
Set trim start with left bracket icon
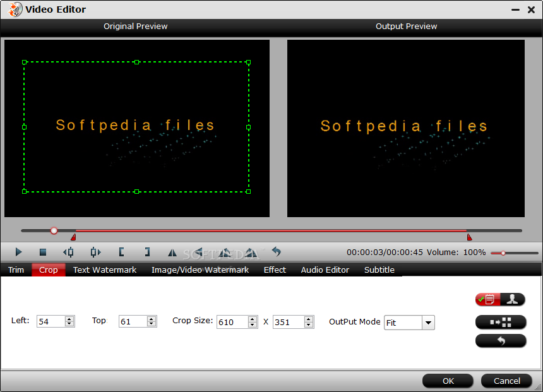(x=121, y=252)
